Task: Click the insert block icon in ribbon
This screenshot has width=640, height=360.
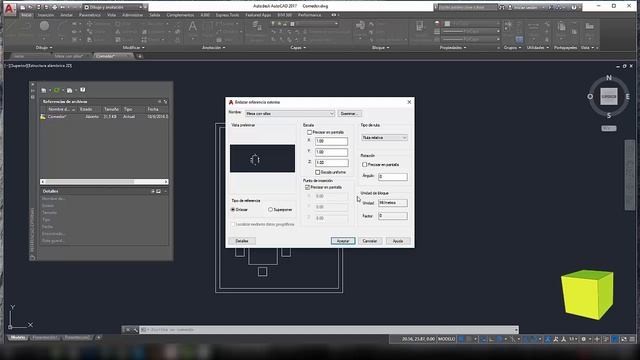Action: tap(360, 26)
